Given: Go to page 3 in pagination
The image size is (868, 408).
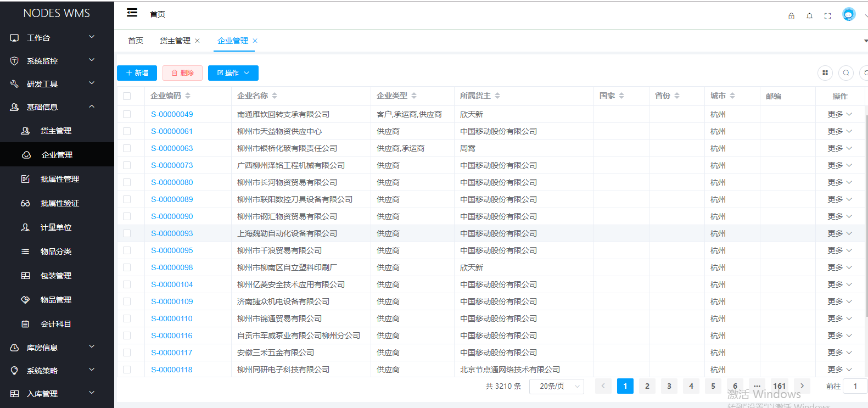Looking at the screenshot, I should pyautogui.click(x=669, y=386).
